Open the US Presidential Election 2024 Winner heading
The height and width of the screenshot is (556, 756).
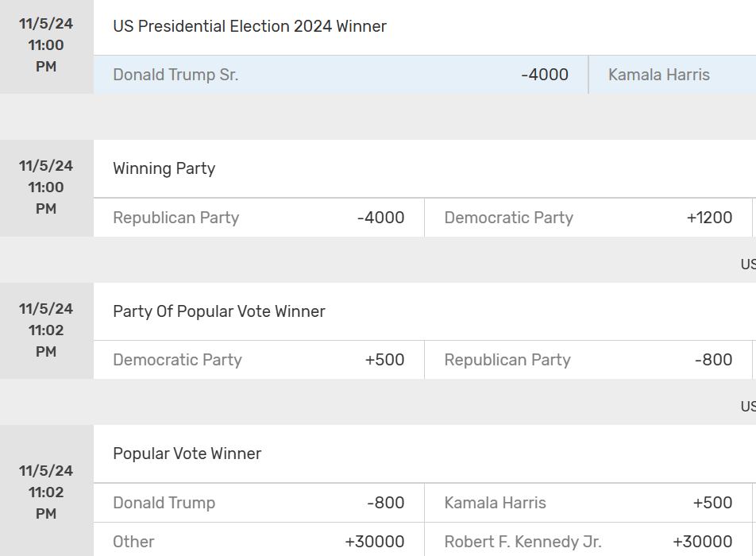click(x=249, y=26)
